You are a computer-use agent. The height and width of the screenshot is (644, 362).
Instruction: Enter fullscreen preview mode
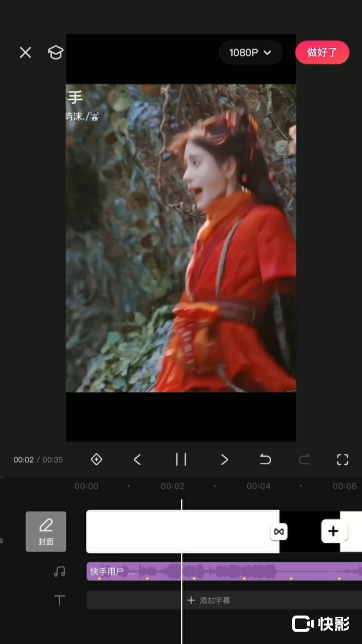pyautogui.click(x=342, y=459)
